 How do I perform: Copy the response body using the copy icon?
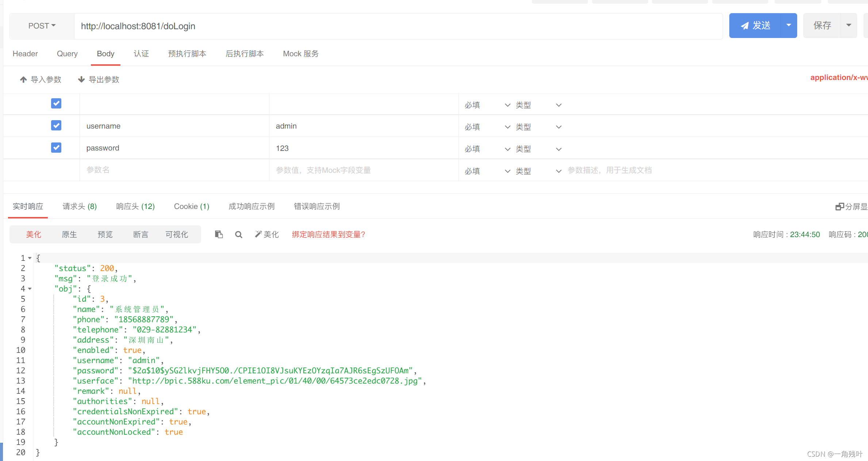(219, 234)
